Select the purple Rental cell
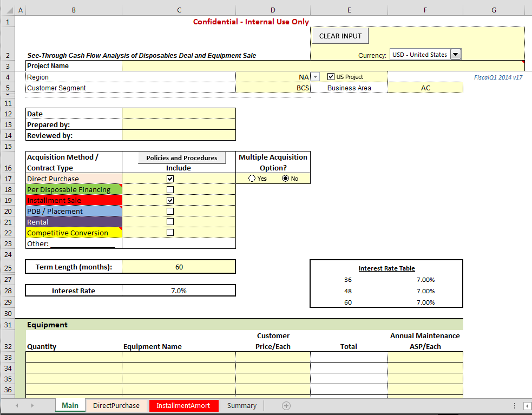The width and height of the screenshot is (532, 415). [74, 222]
